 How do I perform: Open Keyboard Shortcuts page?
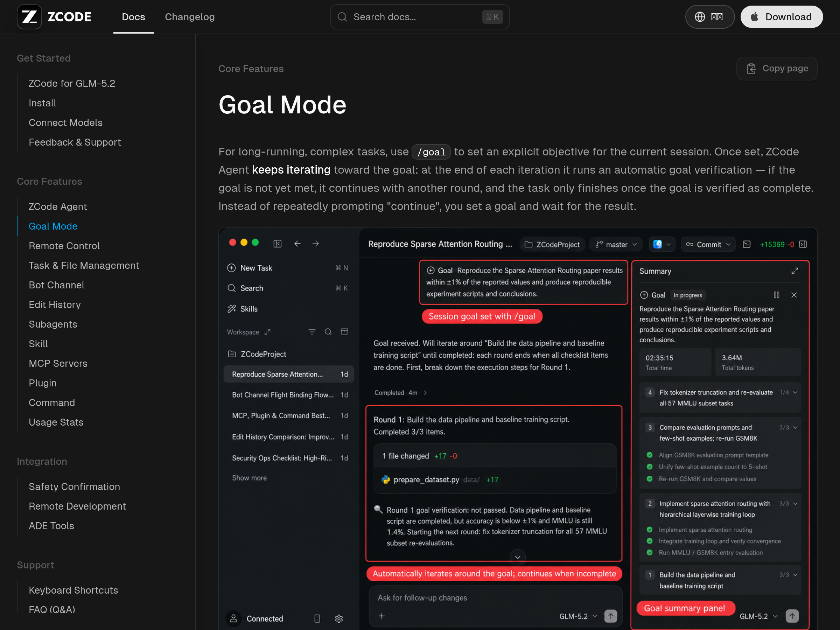73,590
